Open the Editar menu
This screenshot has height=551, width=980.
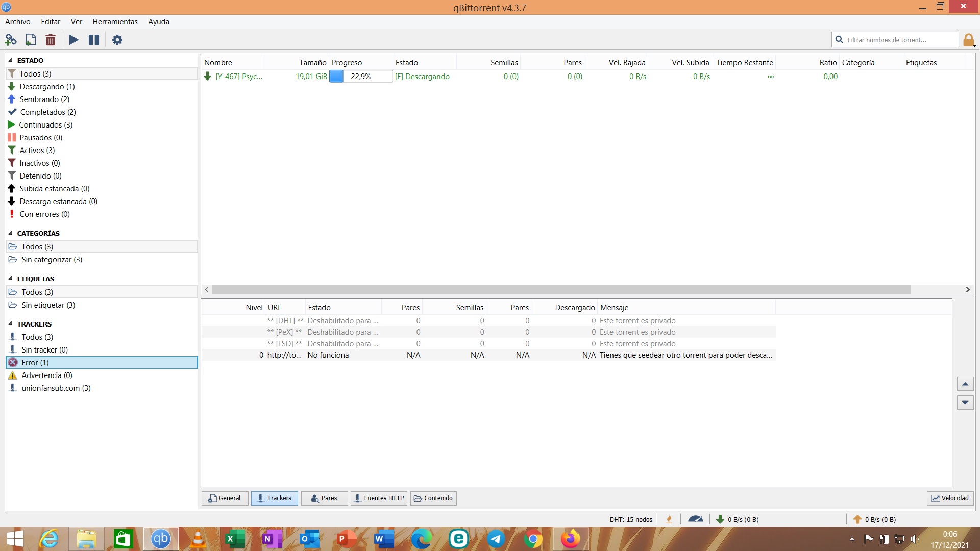pyautogui.click(x=51, y=21)
